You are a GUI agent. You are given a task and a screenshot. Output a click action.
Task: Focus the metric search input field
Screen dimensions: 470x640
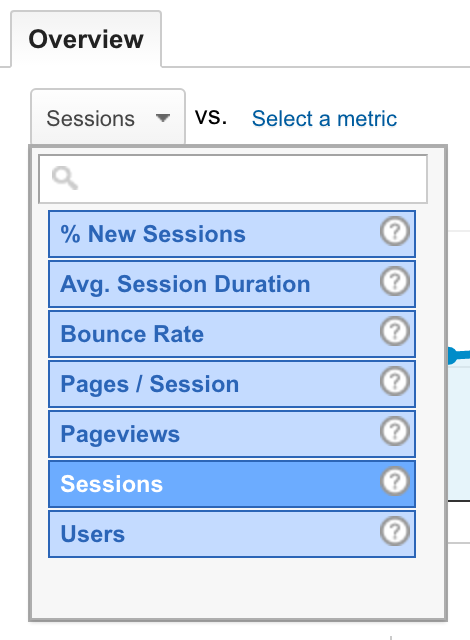pyautogui.click(x=233, y=179)
